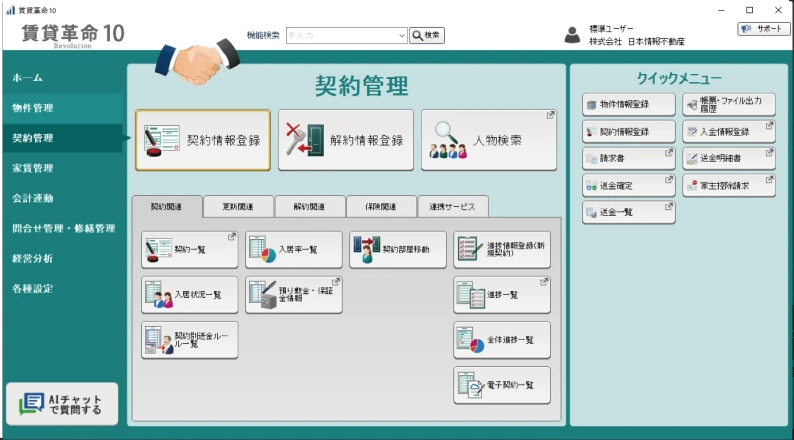Click the 賃貸革命10 logo

click(x=72, y=35)
